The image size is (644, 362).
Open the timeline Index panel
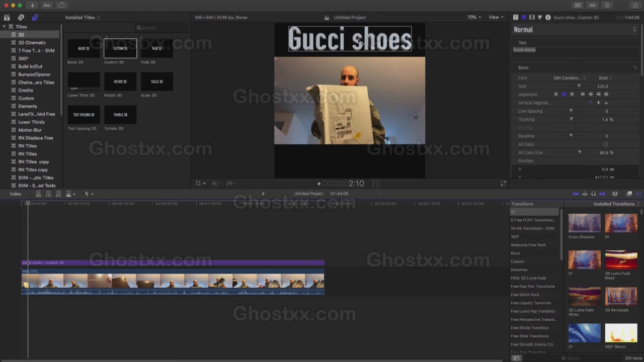[x=16, y=194]
